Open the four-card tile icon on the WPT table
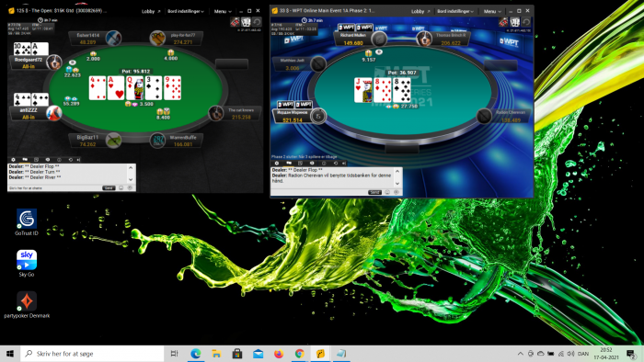The image size is (644, 362). (514, 22)
